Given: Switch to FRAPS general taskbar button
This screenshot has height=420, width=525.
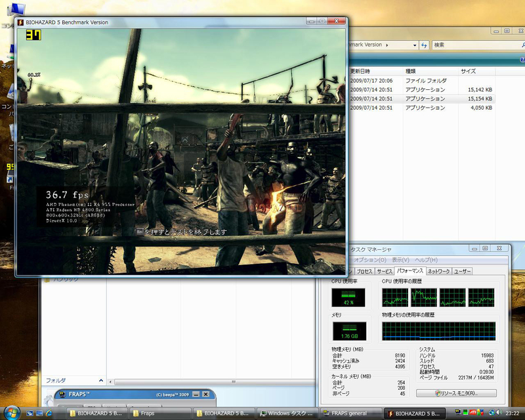Looking at the screenshot, I should tap(351, 413).
